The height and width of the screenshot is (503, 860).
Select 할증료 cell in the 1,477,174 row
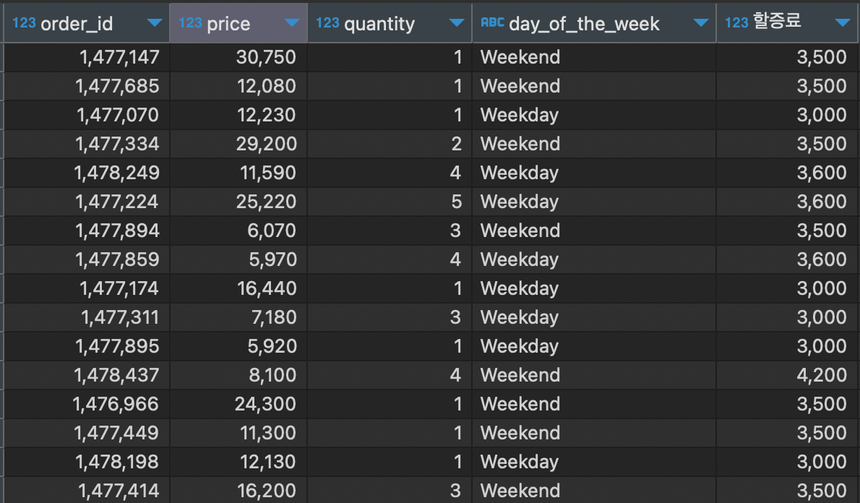click(788, 289)
